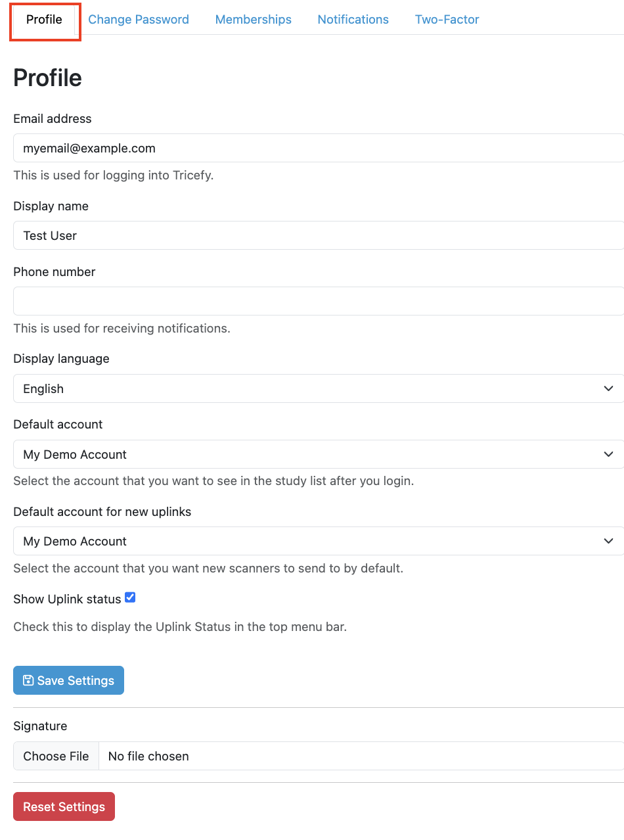Click the Email address label text
The width and height of the screenshot is (624, 840).
(53, 119)
